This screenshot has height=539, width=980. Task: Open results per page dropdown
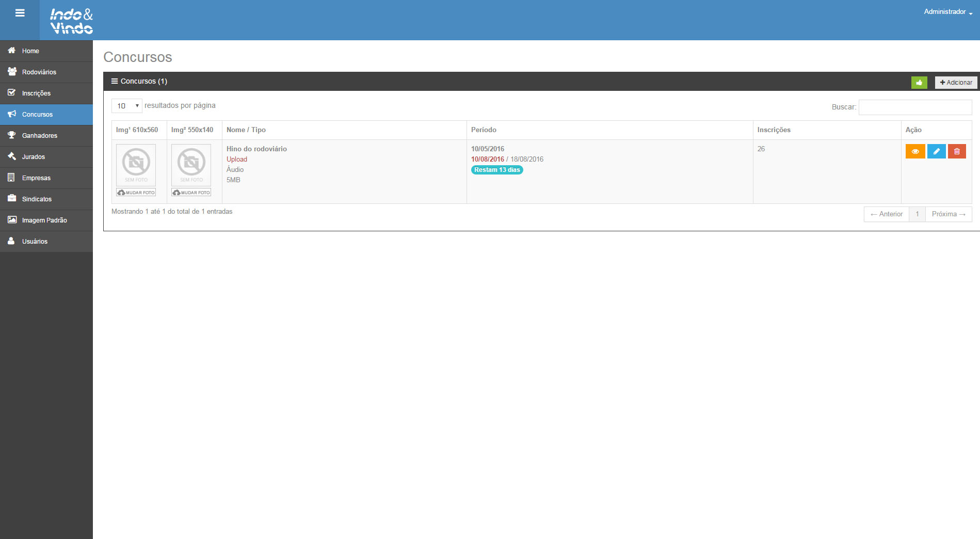click(x=127, y=106)
